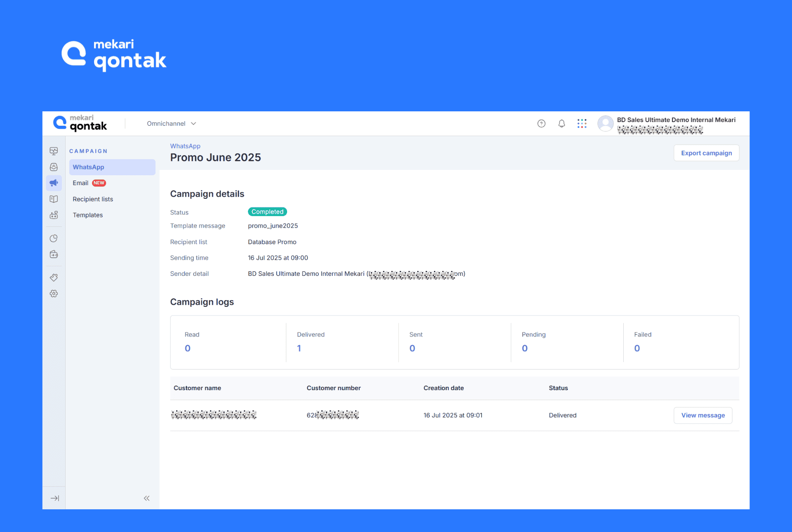
Task: Expand the Omnichannel dropdown
Action: pos(171,124)
